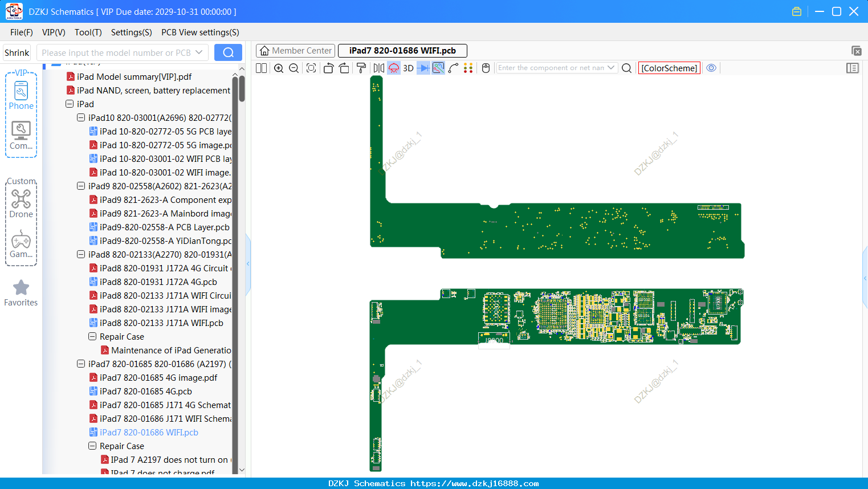Select iPad7 820-01686 WIFI.pcb in tree
The image size is (868, 489).
[144, 432]
